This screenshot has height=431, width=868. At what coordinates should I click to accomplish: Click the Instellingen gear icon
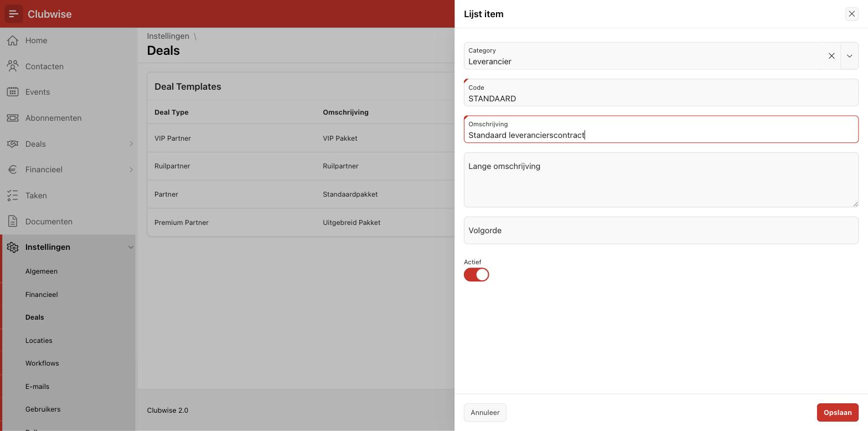13,247
